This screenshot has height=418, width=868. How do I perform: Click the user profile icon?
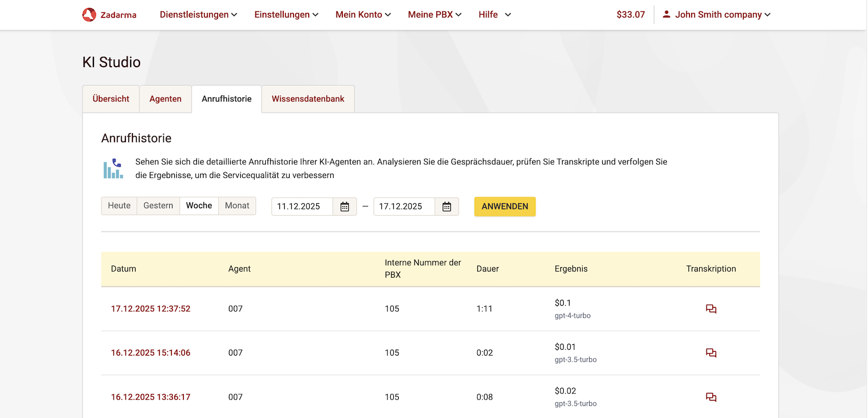[666, 15]
